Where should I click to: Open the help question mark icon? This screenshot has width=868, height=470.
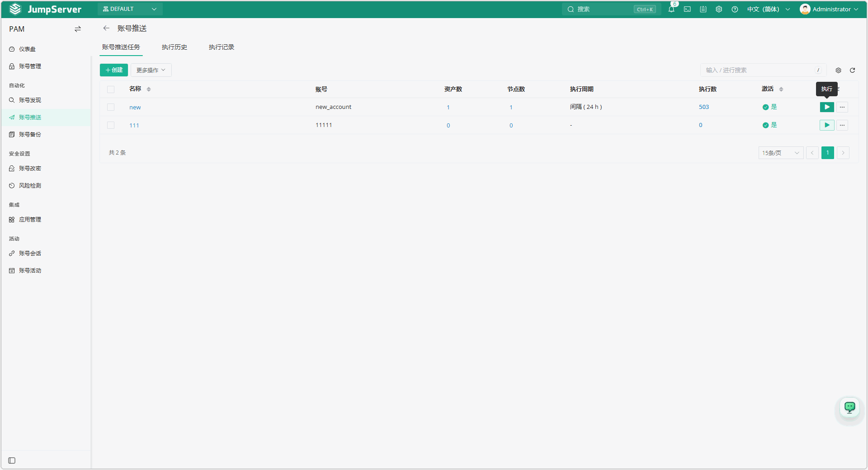(735, 9)
